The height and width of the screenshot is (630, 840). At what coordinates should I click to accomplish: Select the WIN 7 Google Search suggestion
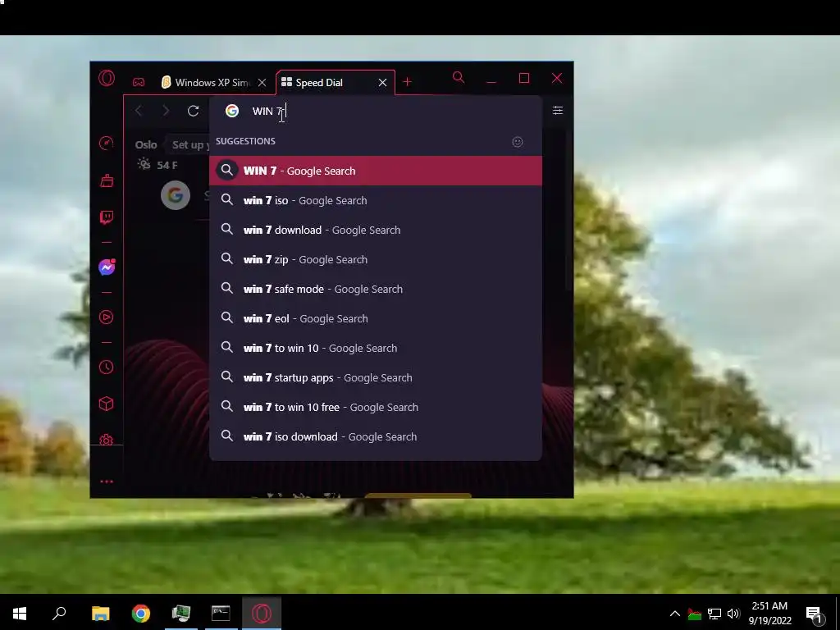click(x=376, y=171)
